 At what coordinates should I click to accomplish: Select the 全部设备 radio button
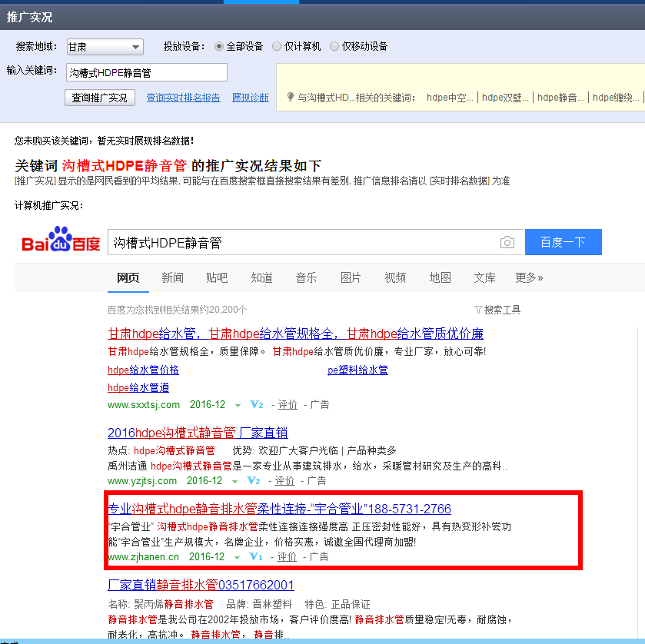219,46
